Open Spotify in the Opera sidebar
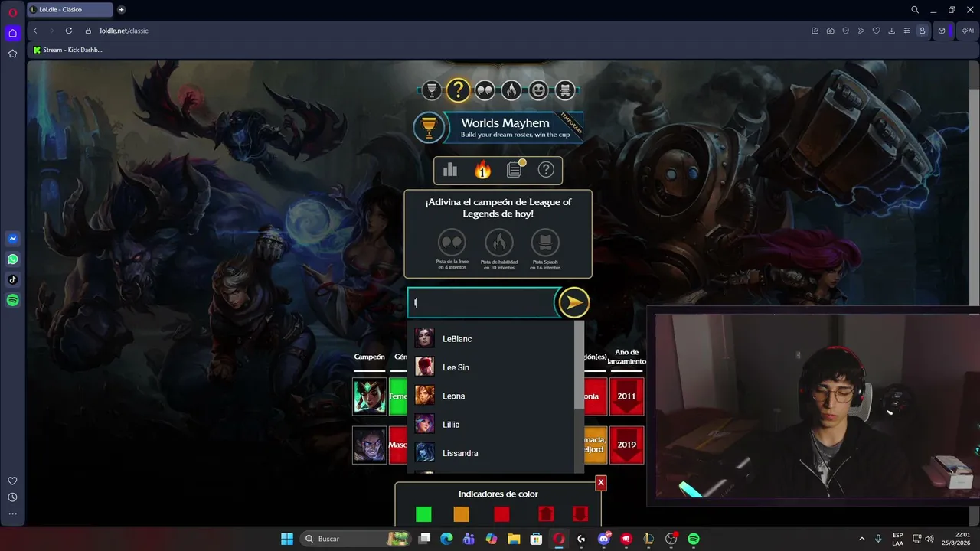The width and height of the screenshot is (980, 551). (x=12, y=301)
